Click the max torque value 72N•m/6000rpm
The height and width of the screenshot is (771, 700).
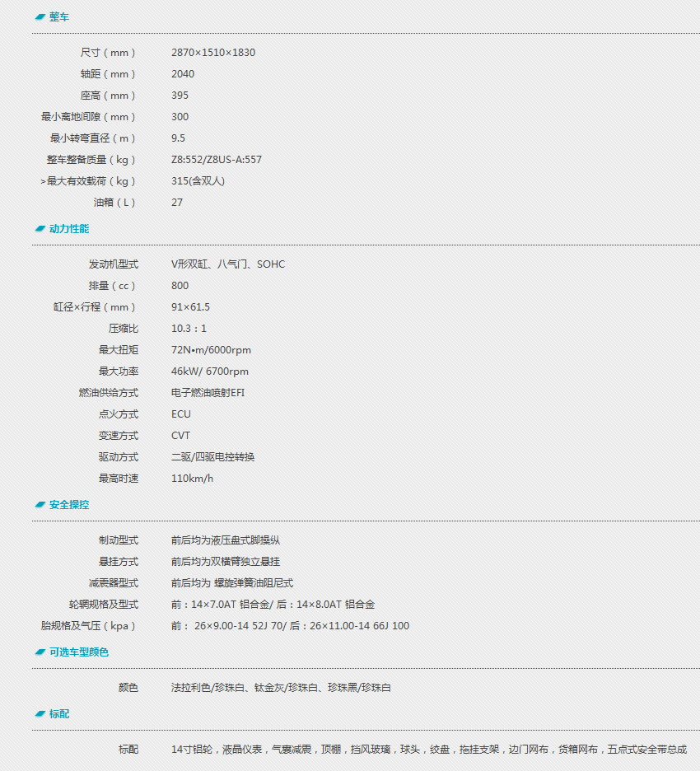pos(211,350)
